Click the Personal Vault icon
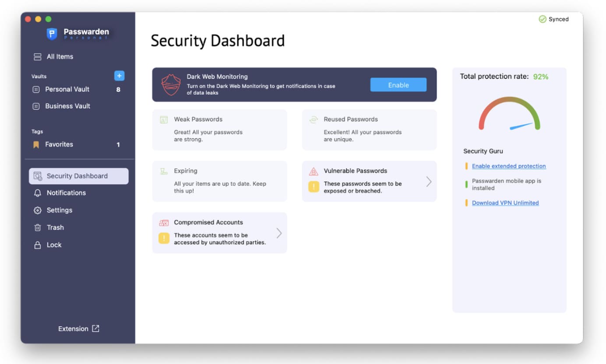This screenshot has width=606, height=364. [36, 89]
